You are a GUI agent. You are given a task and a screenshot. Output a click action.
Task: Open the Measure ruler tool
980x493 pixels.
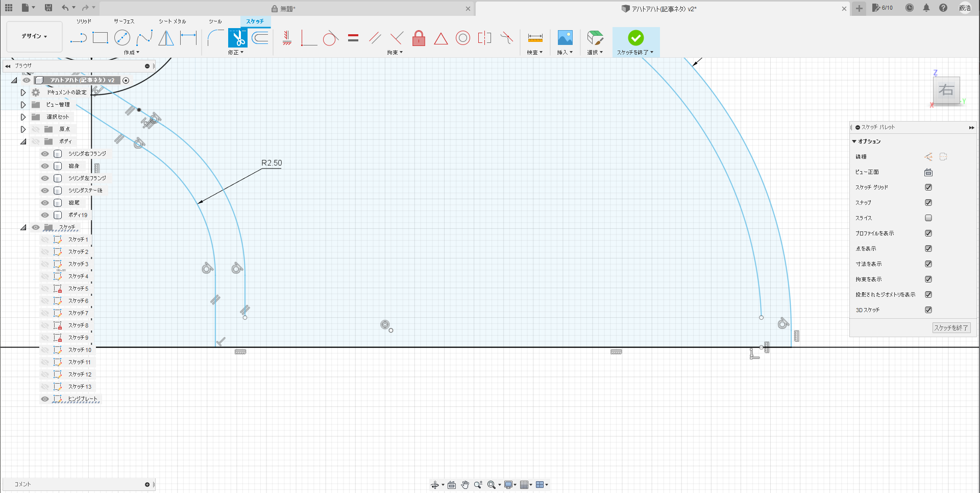pos(535,38)
